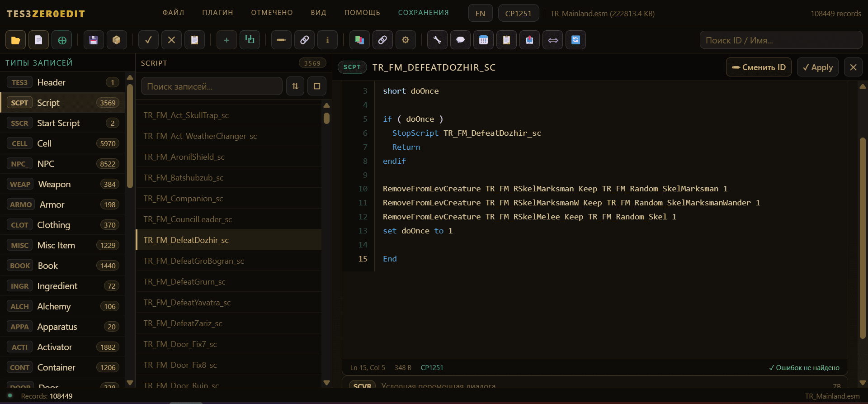This screenshot has height=404, width=868.
Task: Click the clipboard icon beside the calendar icon
Action: [x=506, y=40]
